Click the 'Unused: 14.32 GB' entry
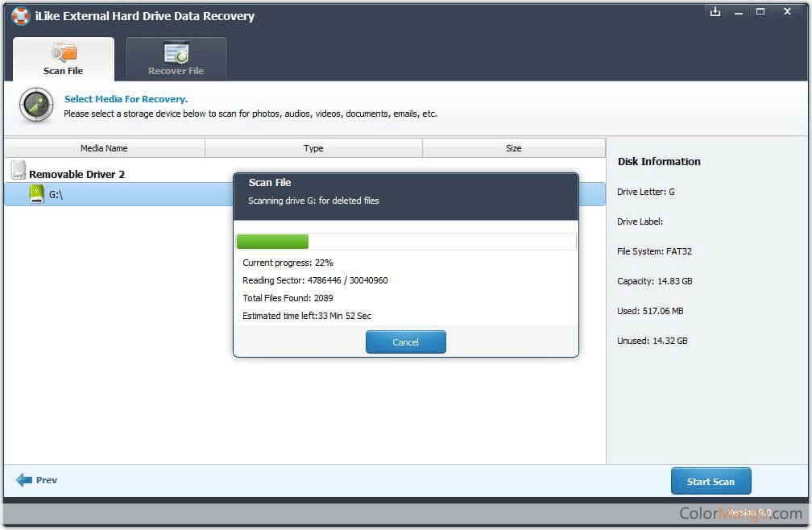The width and height of the screenshot is (812, 530). point(652,341)
